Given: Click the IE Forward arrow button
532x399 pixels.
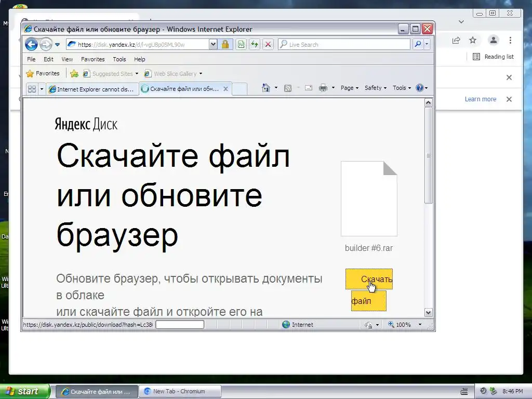Looking at the screenshot, I should 46,44.
